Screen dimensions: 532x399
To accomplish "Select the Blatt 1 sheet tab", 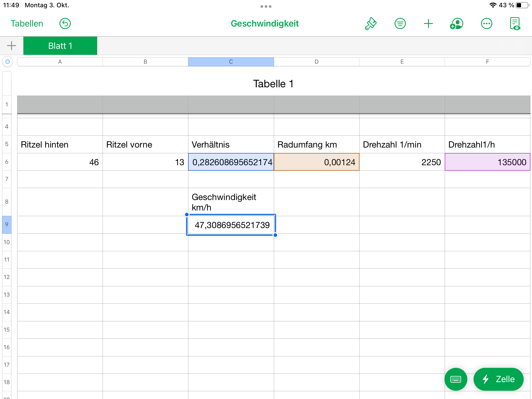I will coord(60,46).
